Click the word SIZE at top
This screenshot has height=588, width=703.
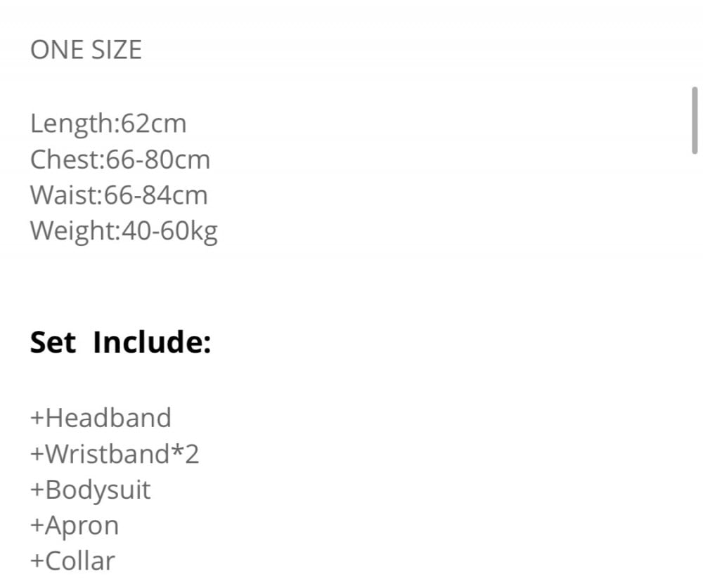point(117,50)
